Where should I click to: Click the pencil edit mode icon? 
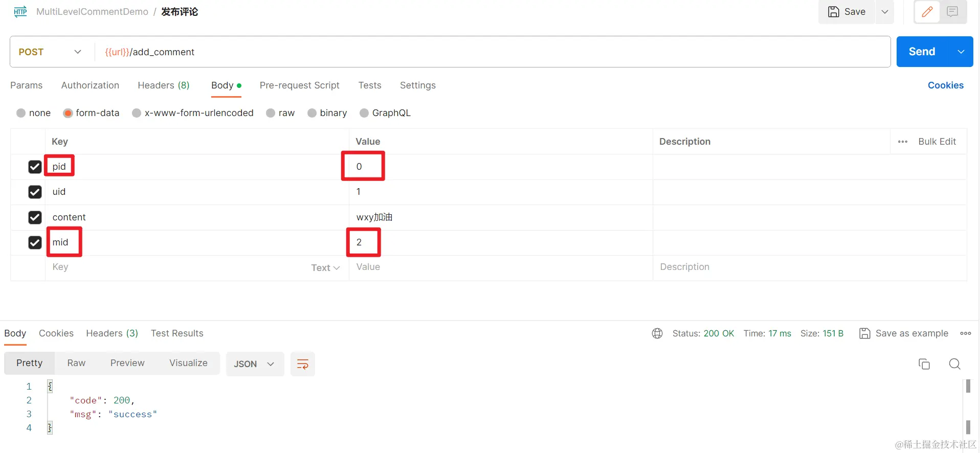(x=927, y=12)
